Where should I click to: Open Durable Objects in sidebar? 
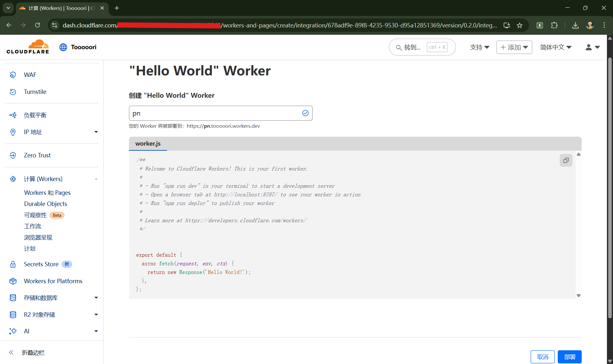pyautogui.click(x=46, y=204)
